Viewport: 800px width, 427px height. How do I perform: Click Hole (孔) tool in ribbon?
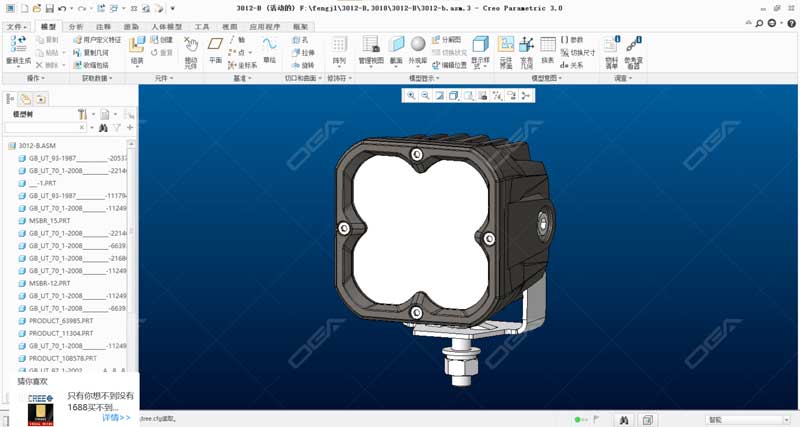click(x=300, y=40)
